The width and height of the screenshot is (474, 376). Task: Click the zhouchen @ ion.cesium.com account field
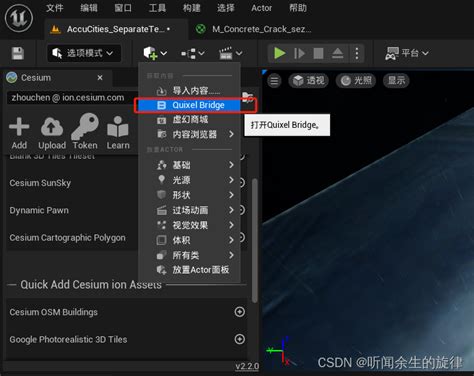72,98
